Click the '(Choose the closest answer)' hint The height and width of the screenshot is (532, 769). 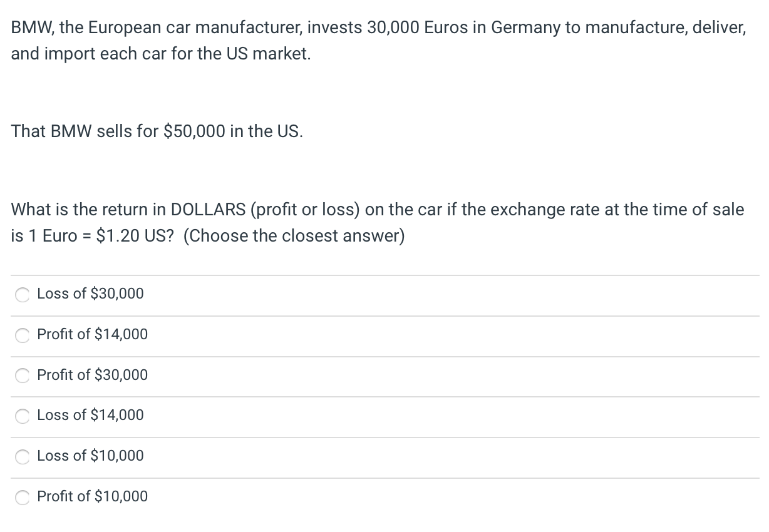[294, 236]
